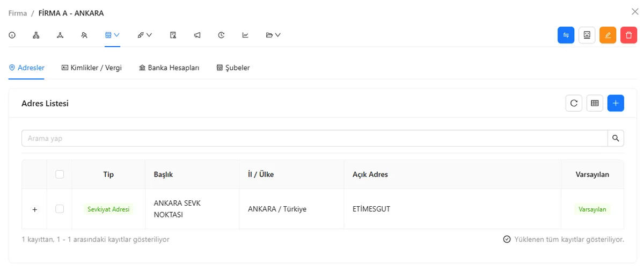Click the İl / Ülke column header
Viewport: 644px width, 269px height.
tap(292, 175)
